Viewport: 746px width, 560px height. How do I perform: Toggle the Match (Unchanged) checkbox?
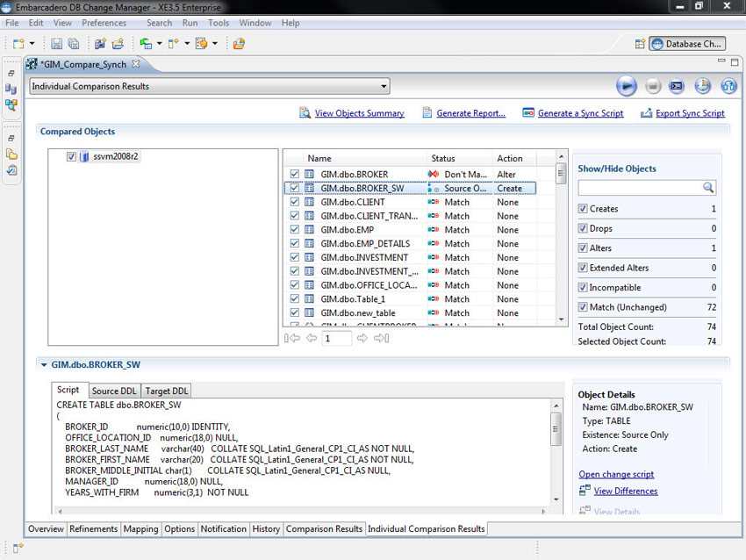[583, 307]
